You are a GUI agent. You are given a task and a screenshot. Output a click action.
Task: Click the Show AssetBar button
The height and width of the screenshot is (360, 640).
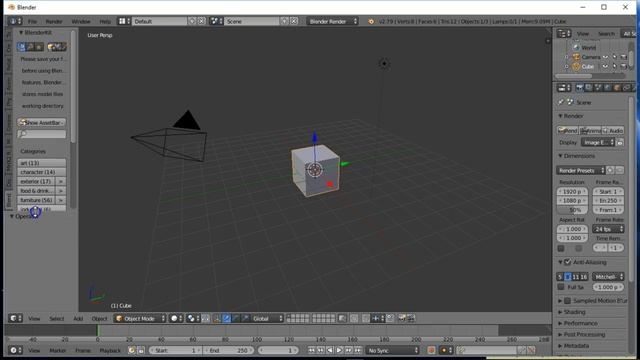(x=41, y=122)
